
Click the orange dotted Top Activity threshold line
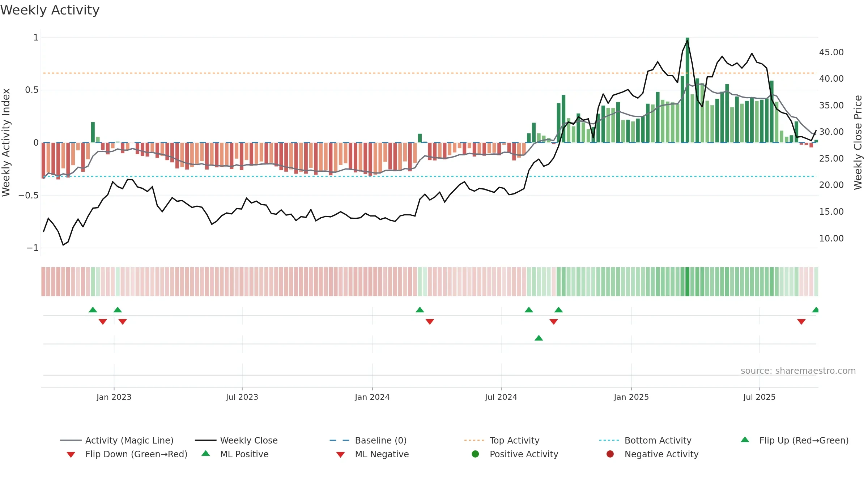coord(430,73)
